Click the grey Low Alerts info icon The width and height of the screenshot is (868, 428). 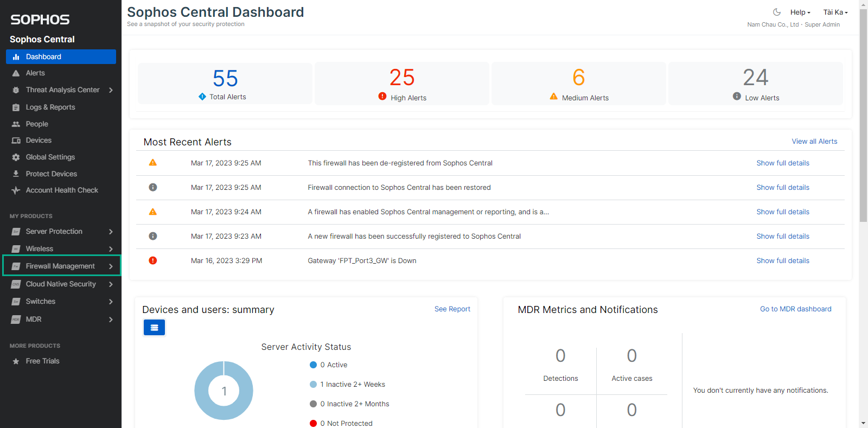coord(737,96)
